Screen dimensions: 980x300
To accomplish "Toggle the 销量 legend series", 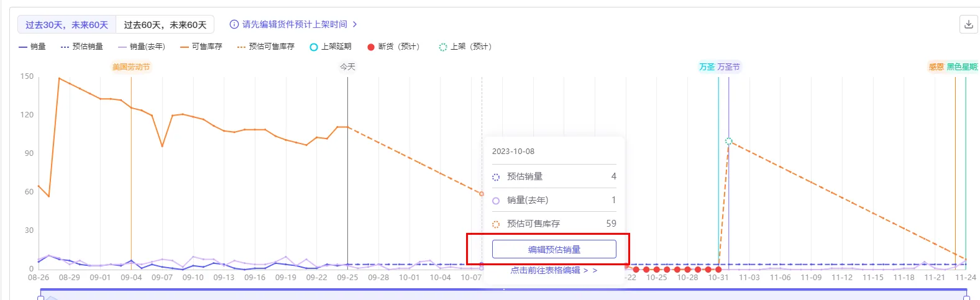I will (32, 47).
